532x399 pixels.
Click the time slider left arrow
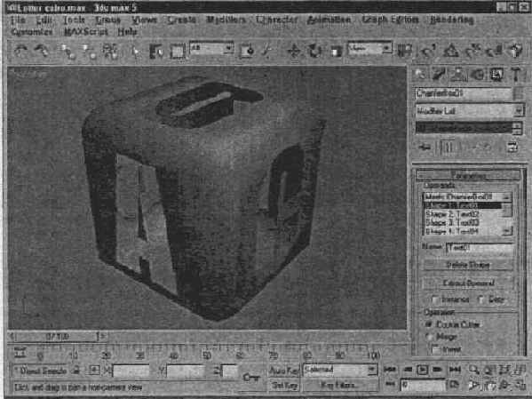(x=12, y=337)
